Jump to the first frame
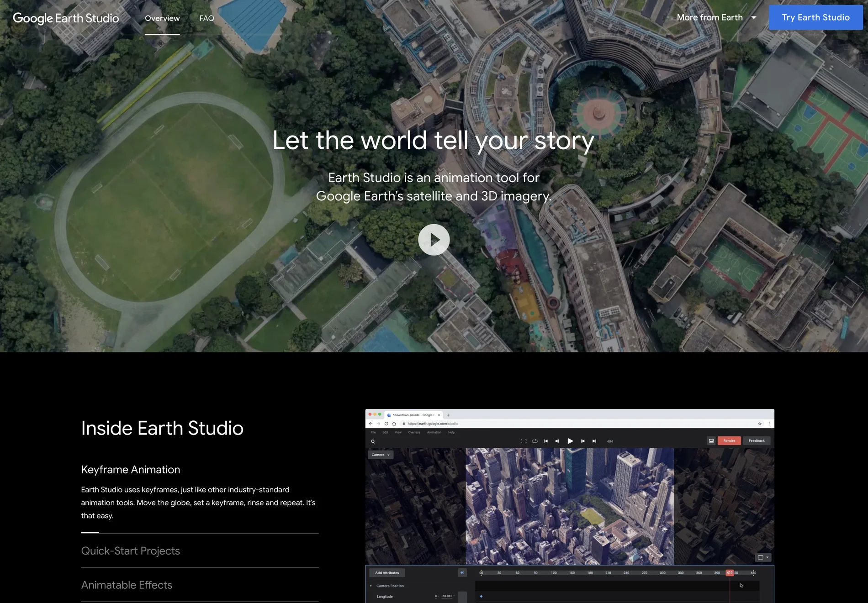 (x=546, y=441)
